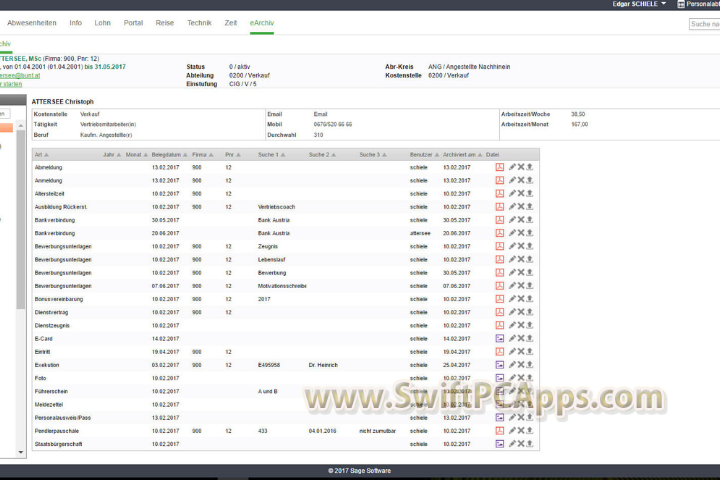Click the Vertriebscoach cell in Suche 1
The height and width of the screenshot is (480, 720).
276,207
